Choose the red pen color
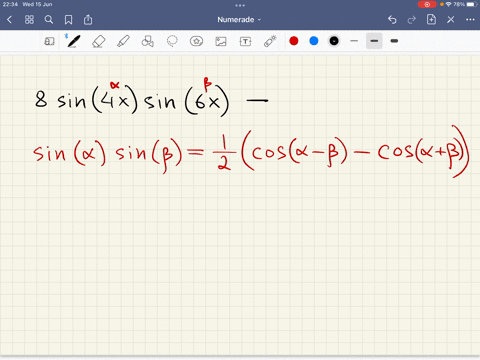This screenshot has width=480, height=360. click(x=294, y=41)
